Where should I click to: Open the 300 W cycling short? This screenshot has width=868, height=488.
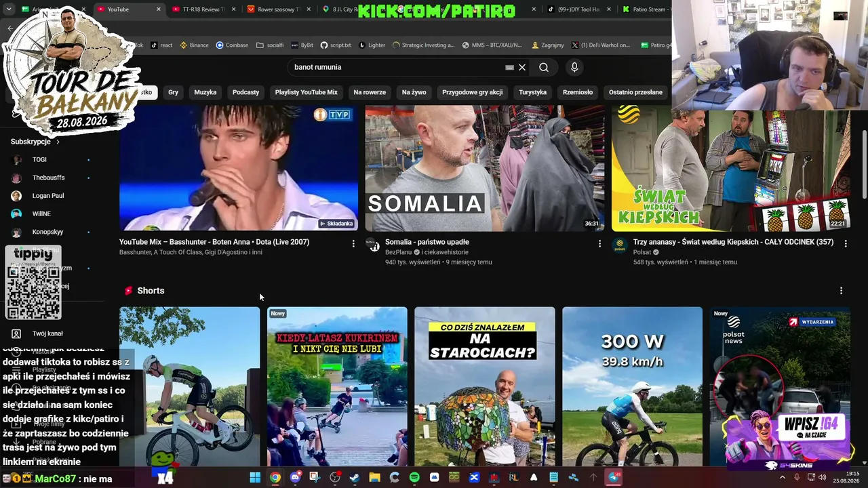click(632, 386)
